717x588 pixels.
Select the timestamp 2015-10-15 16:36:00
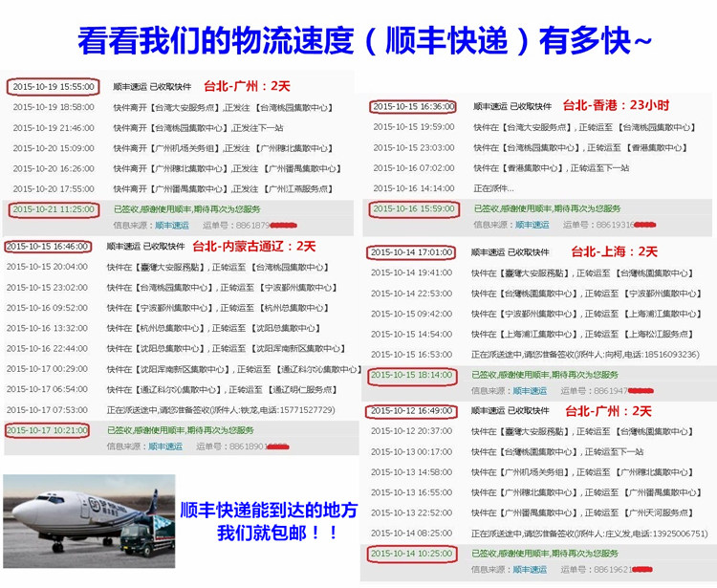coord(414,106)
